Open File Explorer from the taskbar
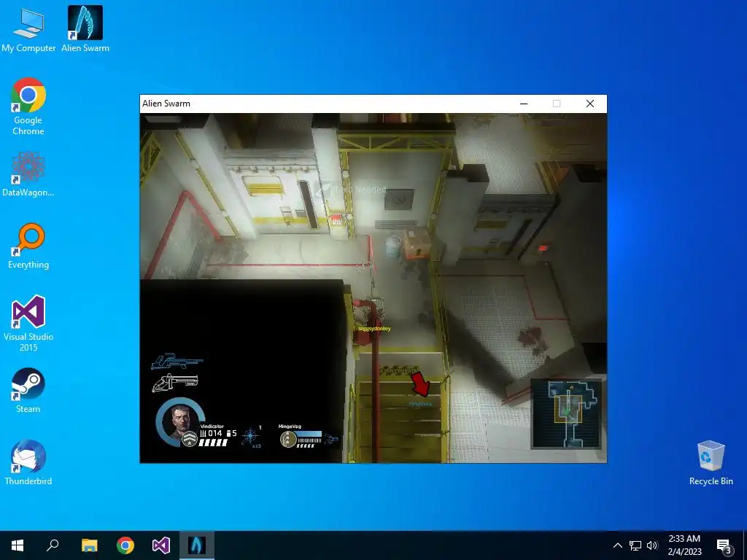 coord(89,545)
